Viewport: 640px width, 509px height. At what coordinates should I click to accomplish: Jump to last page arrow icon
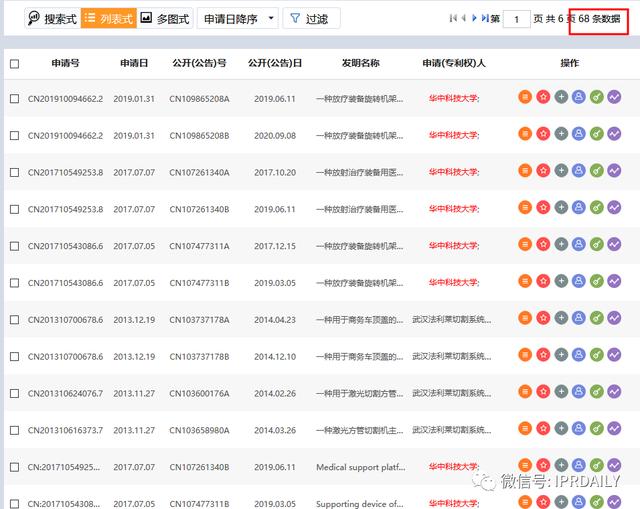click(x=485, y=18)
